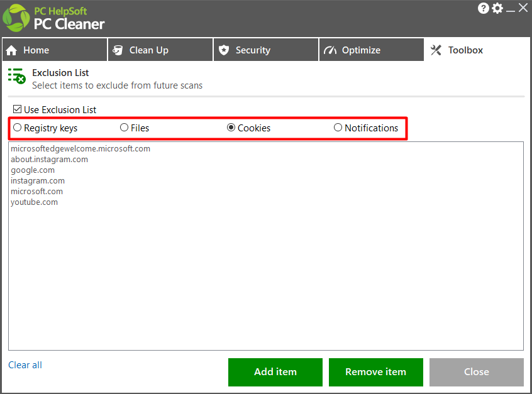Select the Optimize tab

(x=372, y=50)
